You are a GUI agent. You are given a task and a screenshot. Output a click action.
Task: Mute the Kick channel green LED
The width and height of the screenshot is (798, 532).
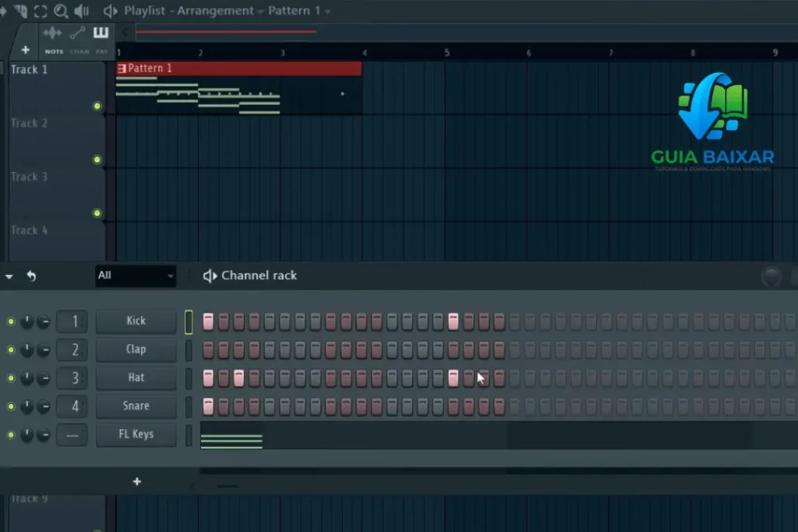click(11, 322)
